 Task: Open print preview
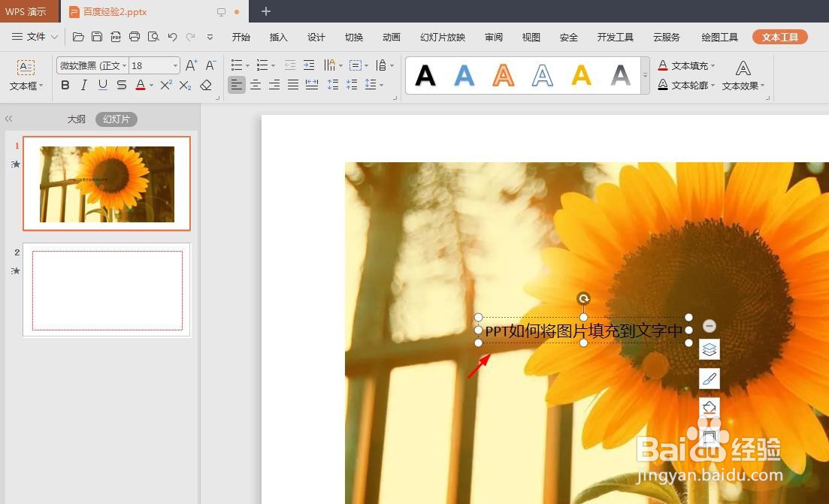click(x=153, y=37)
